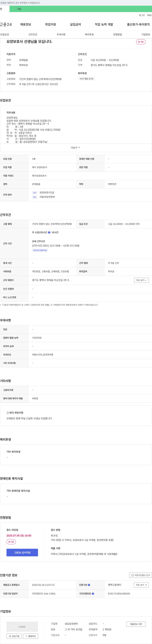Select the job title 요양보호사 선생님을 모십니다.
Viewport: 152px width, 644px height.
click(x=29, y=41)
